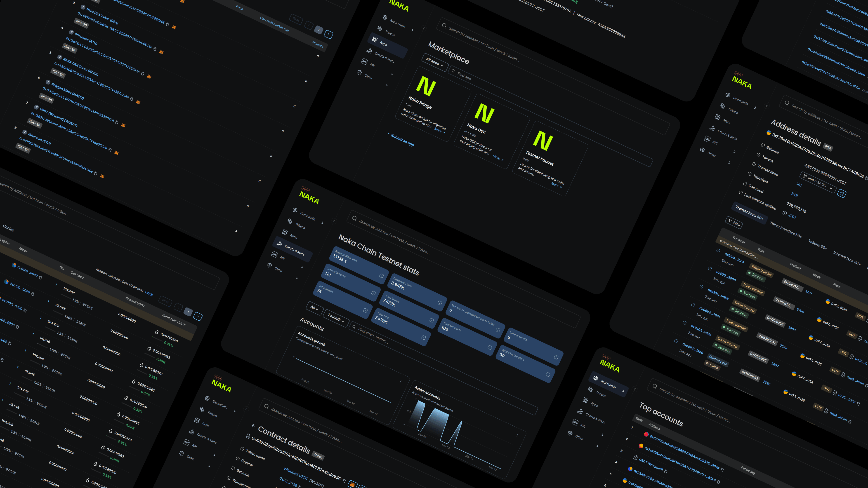Click API icon in Contract details sidebar
This screenshot has width=868, height=488.
pos(186,442)
